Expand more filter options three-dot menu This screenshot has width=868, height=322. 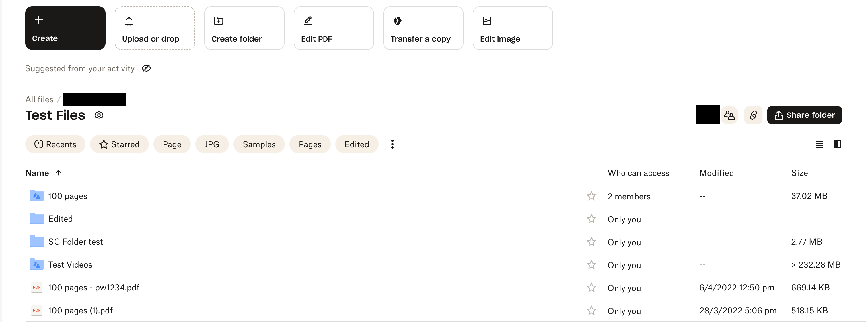click(392, 144)
